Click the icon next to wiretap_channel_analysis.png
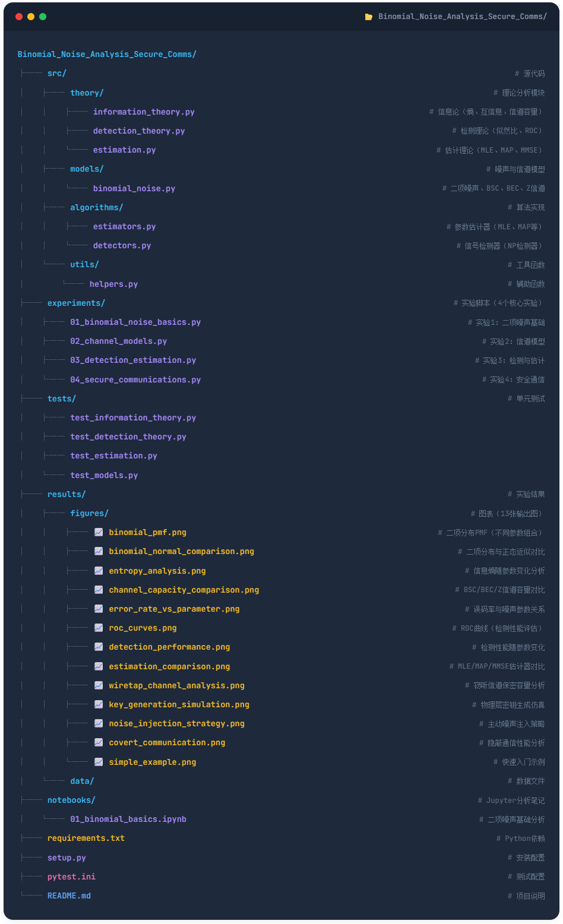The width and height of the screenshot is (563, 924). (99, 685)
